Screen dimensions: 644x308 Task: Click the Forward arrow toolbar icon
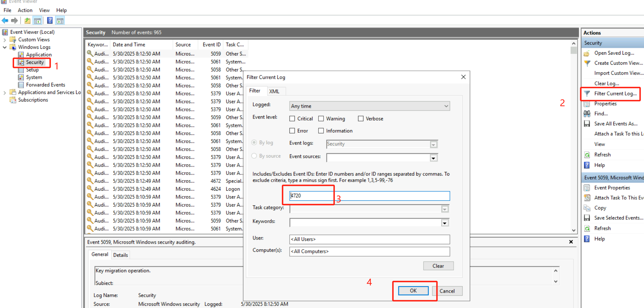tap(14, 21)
